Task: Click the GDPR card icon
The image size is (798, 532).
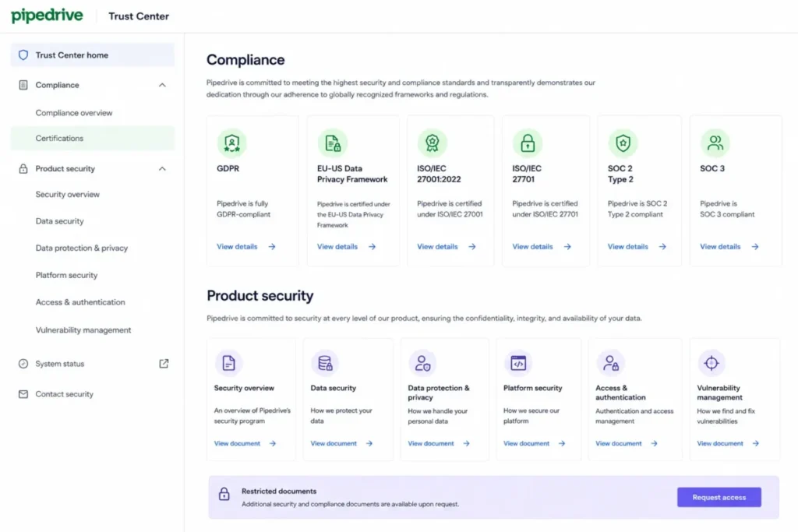Action: pyautogui.click(x=232, y=143)
